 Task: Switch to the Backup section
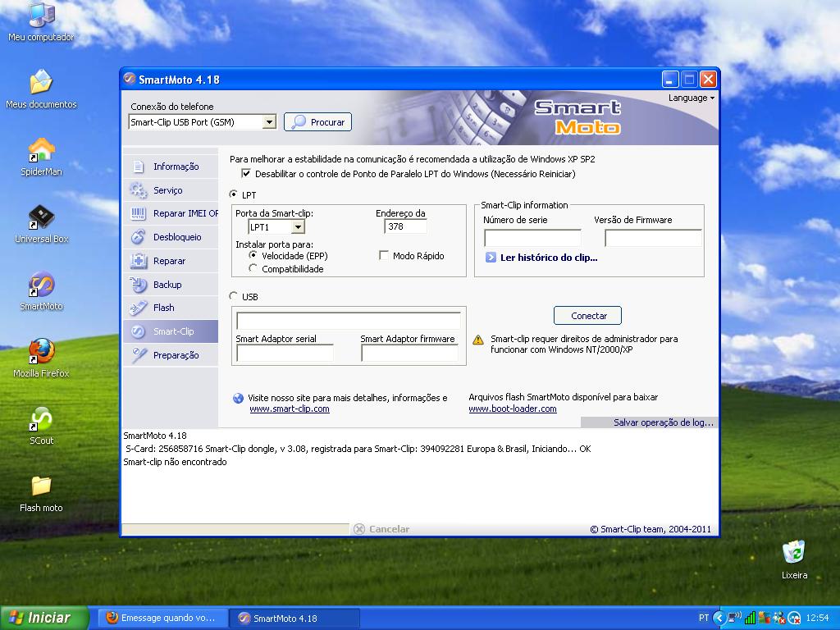171,285
